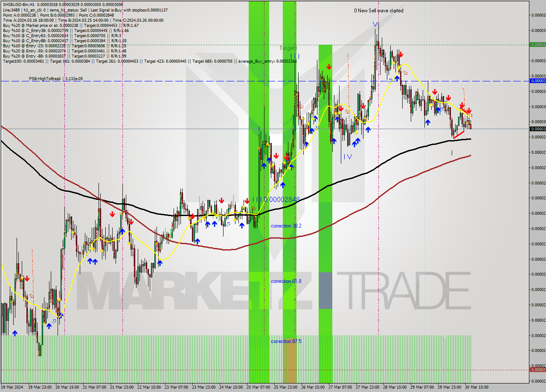This screenshot has width=546, height=392.
Task: Click the '26 Mar 15:00' time label
Action: (x=313, y=387)
